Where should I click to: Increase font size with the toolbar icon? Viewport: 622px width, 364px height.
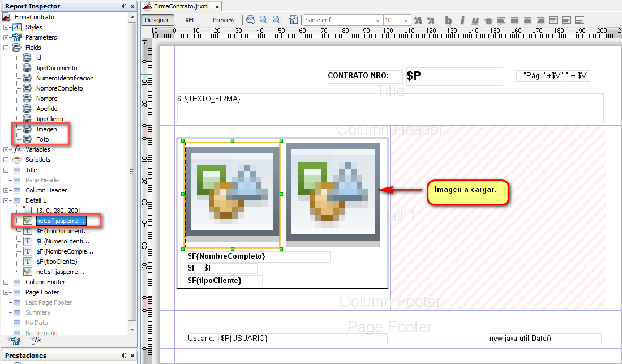point(418,20)
